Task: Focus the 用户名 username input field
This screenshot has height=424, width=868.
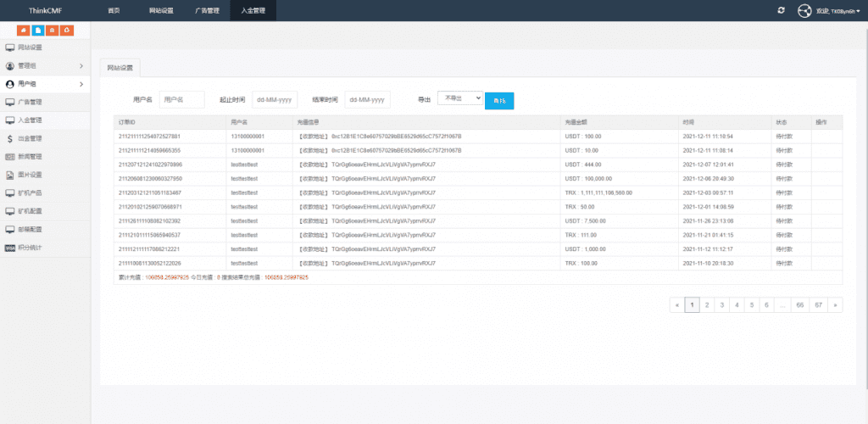Action: (182, 99)
